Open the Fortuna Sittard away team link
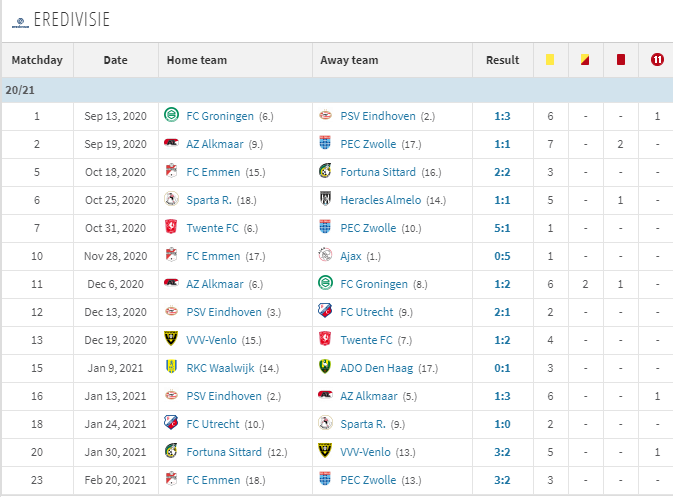673x497 pixels. (378, 172)
